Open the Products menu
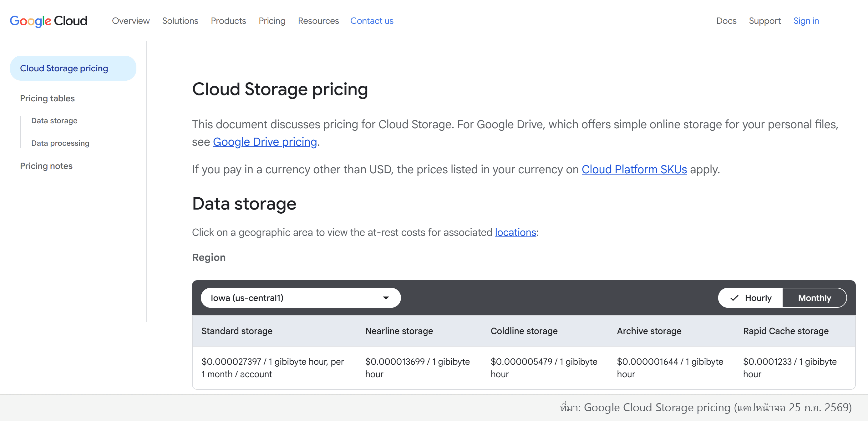The height and width of the screenshot is (421, 868). [x=228, y=21]
